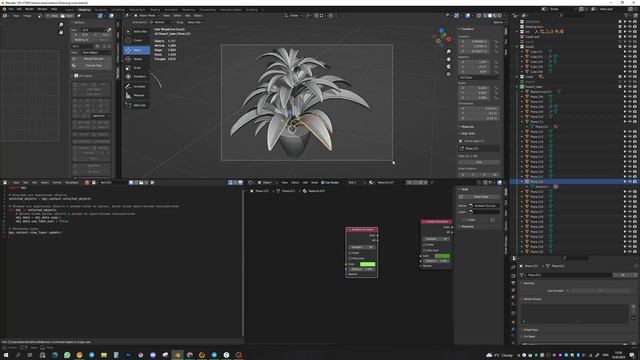Expand the UV Maps panel

pyautogui.click(x=530, y=337)
